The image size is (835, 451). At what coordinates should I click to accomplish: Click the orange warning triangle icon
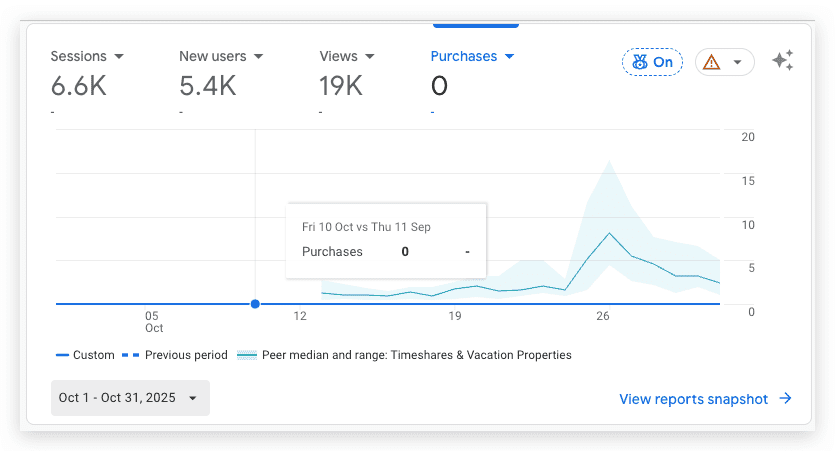tap(711, 62)
